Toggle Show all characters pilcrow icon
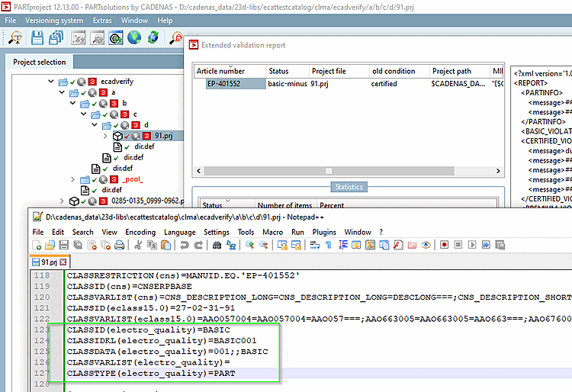 pos(329,245)
